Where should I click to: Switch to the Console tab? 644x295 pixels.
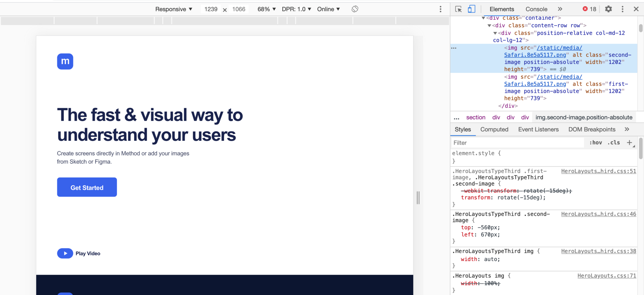pos(536,9)
